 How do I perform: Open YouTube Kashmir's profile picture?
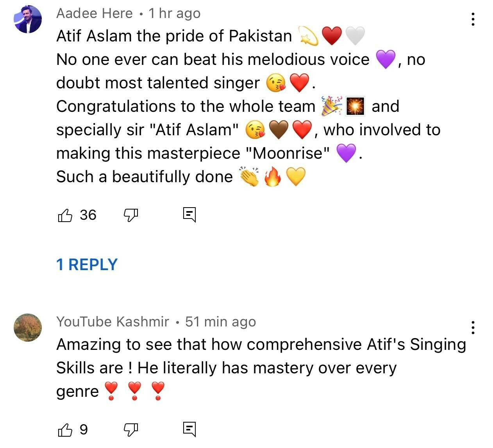coord(28,328)
